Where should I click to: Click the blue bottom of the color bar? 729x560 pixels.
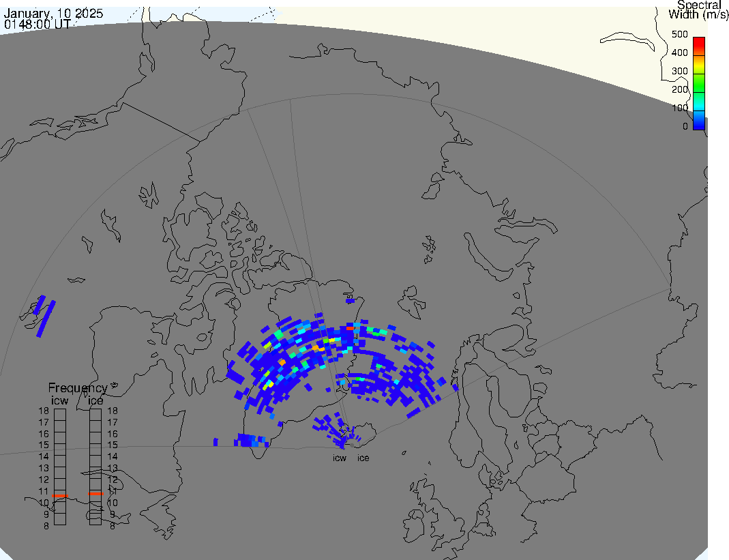click(699, 121)
